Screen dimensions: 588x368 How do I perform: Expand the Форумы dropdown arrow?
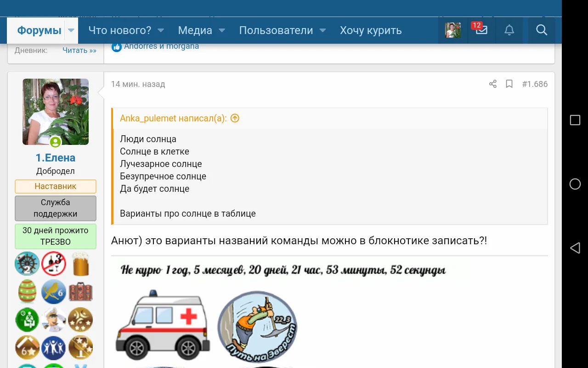click(x=71, y=30)
